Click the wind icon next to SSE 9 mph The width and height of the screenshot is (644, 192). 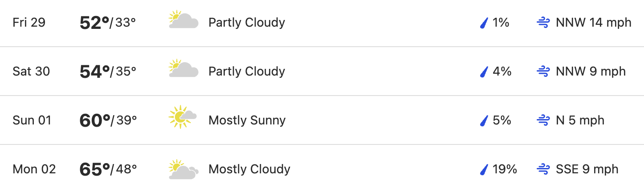tap(543, 169)
